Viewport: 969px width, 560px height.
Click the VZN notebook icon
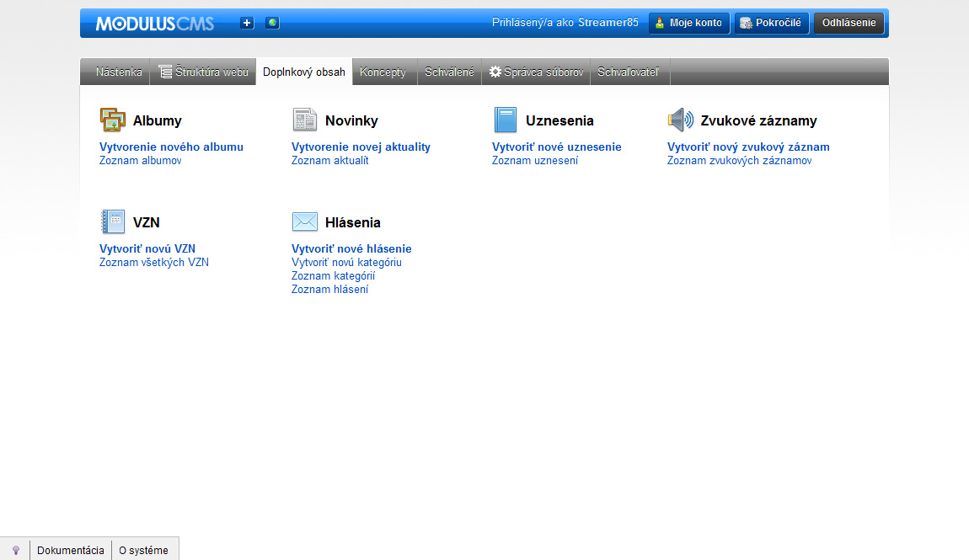click(x=112, y=222)
